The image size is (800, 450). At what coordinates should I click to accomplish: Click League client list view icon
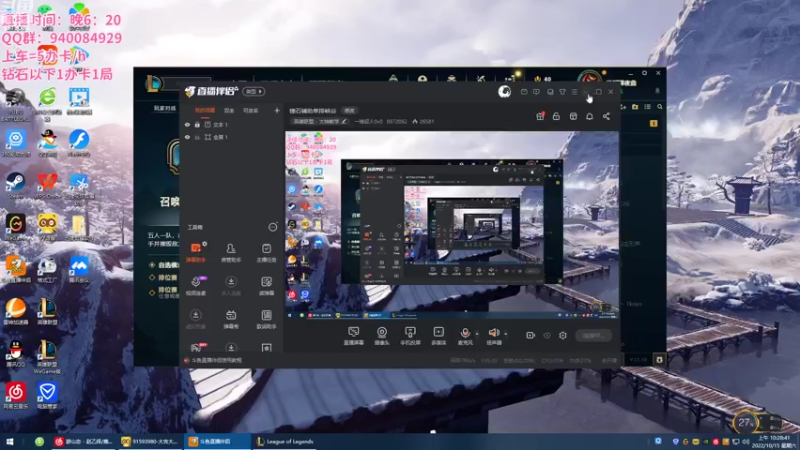coord(647,107)
